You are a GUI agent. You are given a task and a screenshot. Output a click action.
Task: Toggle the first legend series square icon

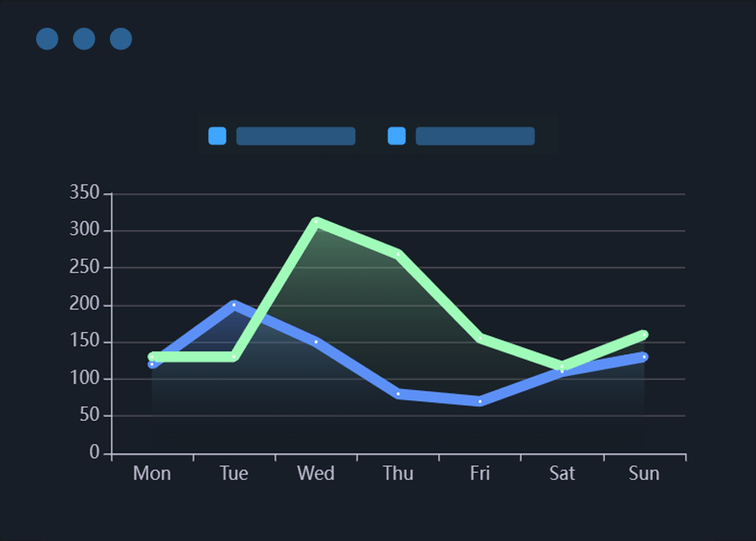[x=217, y=136]
